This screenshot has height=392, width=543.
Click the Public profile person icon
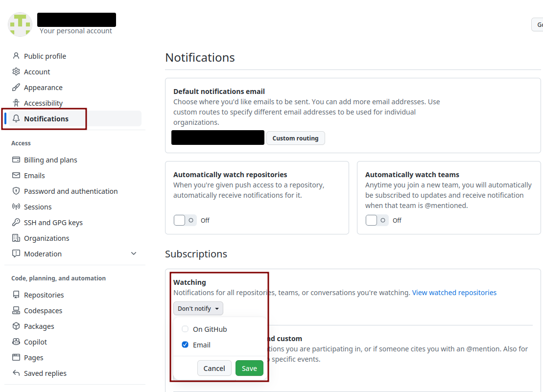(16, 56)
